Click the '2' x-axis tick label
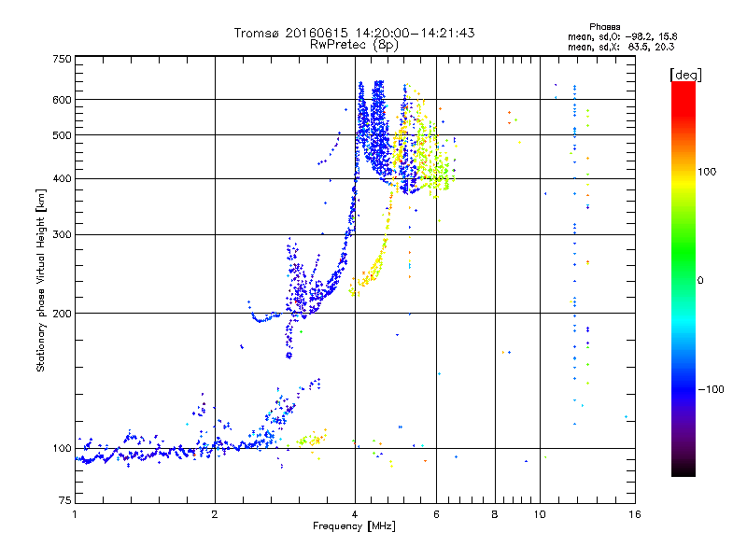Screen dimensions: 747x560 click(215, 514)
